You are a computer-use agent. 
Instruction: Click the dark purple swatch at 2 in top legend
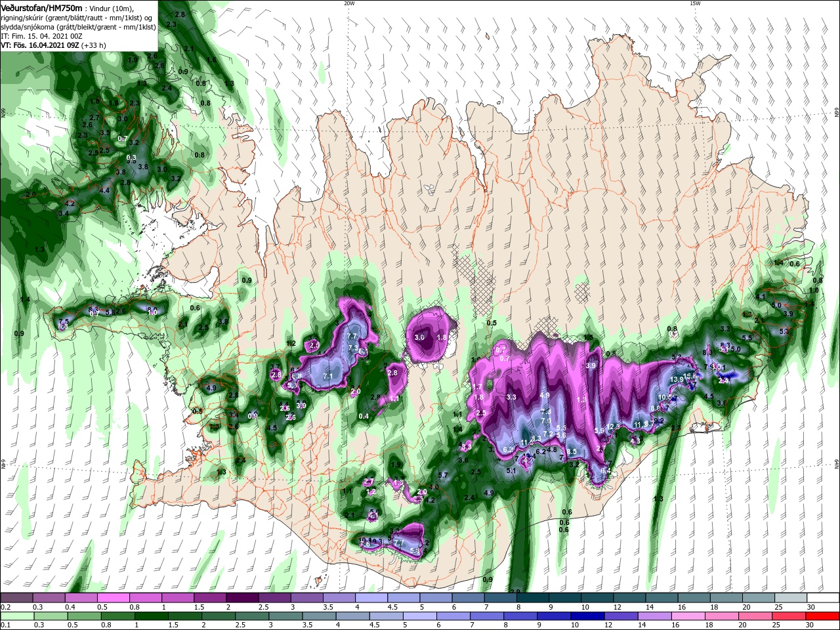pos(242,597)
